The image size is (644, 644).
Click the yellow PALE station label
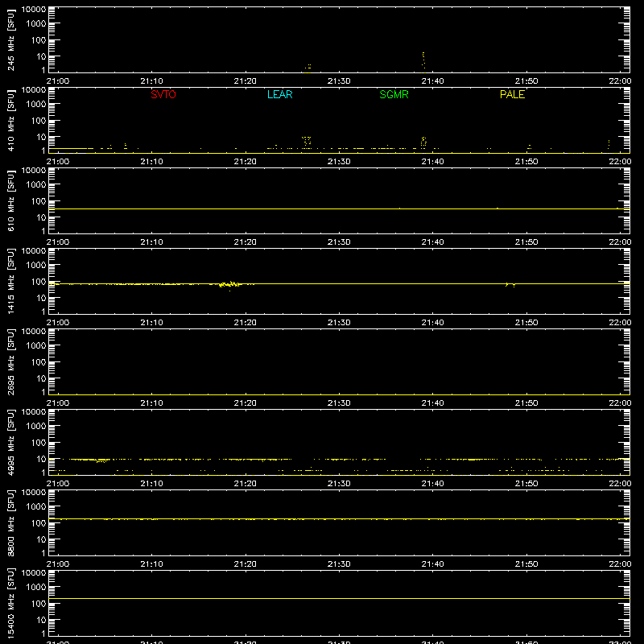(x=512, y=94)
